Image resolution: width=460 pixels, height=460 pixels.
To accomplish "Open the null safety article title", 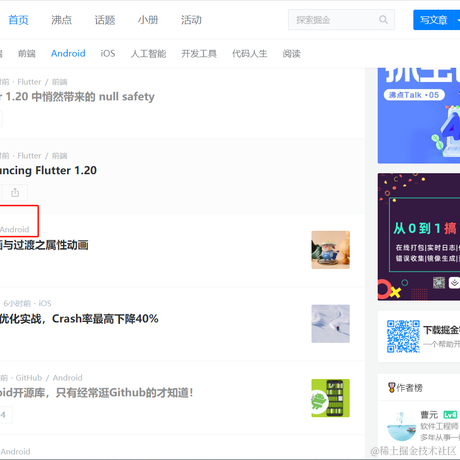I will [x=77, y=97].
